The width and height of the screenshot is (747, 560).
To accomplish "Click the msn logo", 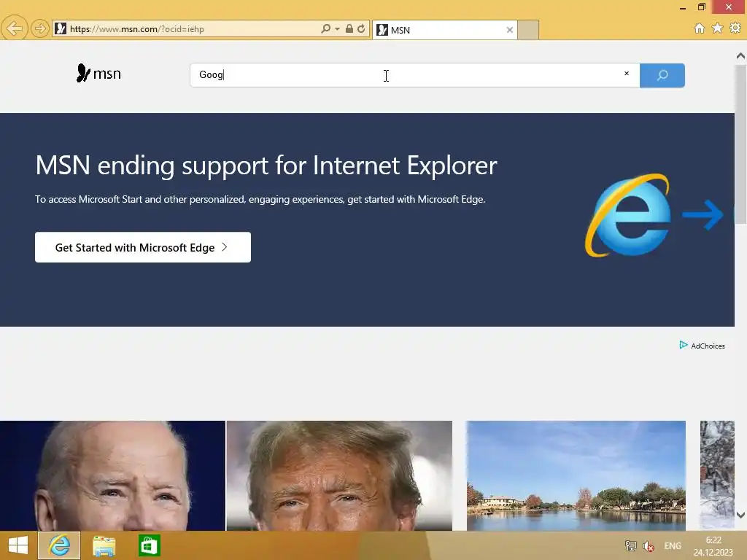I will coord(98,74).
